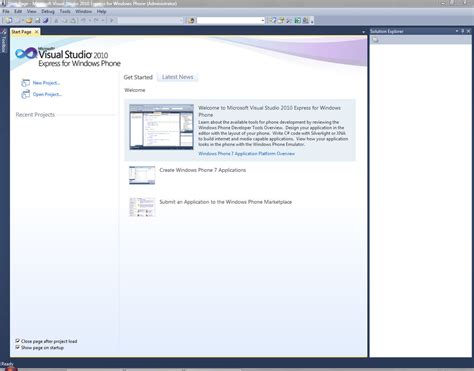This screenshot has width=474, height=371.
Task: Click the Paste toolbar icon
Action: point(73,21)
